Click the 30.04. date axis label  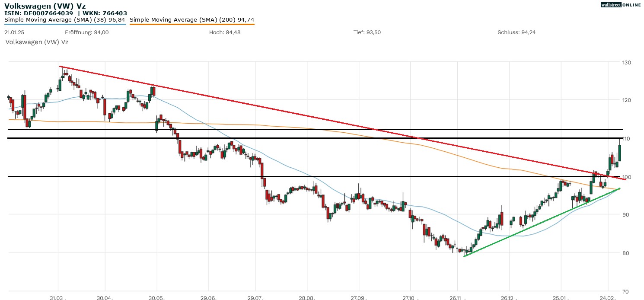(105, 298)
